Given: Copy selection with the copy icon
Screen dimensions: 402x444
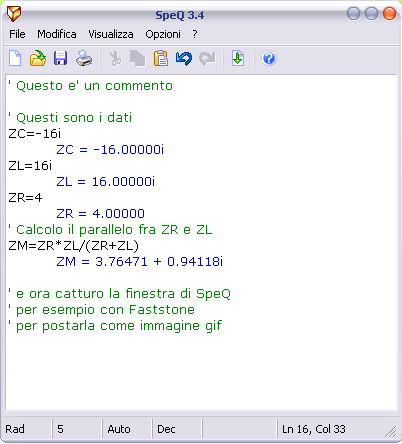Looking at the screenshot, I should coord(137,59).
